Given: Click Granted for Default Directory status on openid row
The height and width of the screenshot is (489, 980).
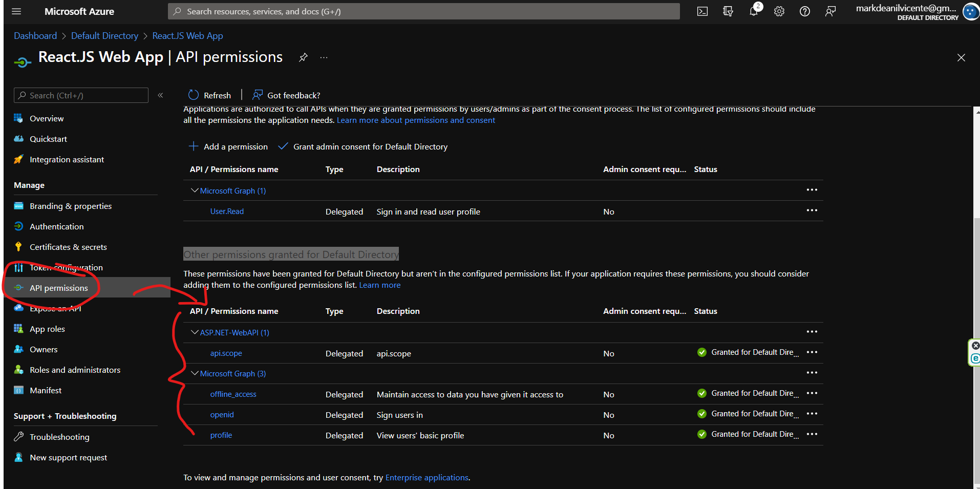Looking at the screenshot, I should tap(748, 414).
